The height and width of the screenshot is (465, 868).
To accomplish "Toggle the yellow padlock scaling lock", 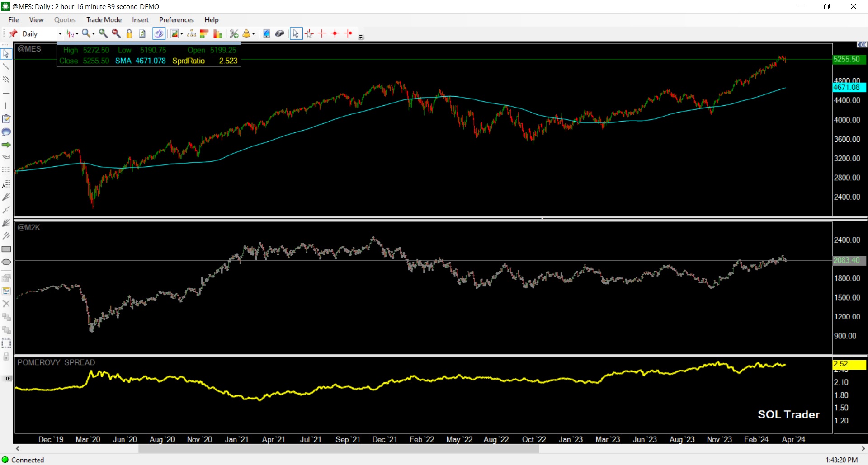I will [129, 33].
